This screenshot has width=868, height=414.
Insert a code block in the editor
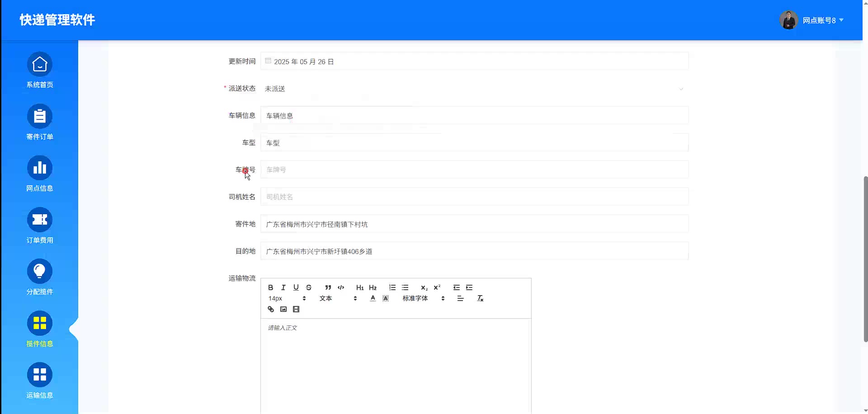pos(341,287)
